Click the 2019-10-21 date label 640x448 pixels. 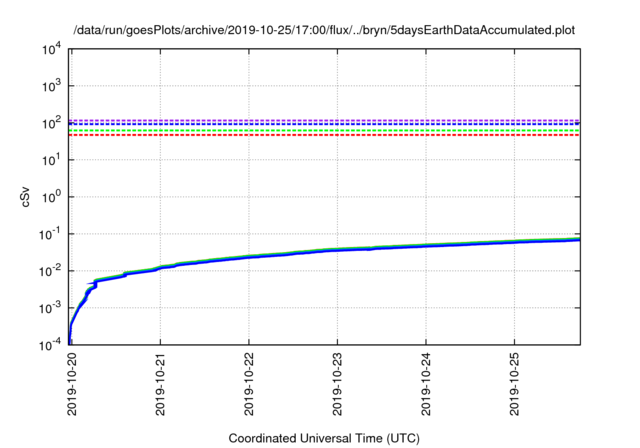tap(160, 384)
